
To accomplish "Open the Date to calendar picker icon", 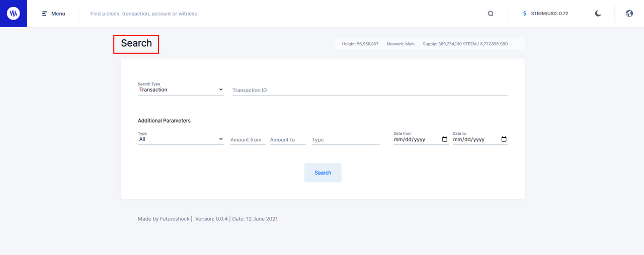I will (x=504, y=139).
